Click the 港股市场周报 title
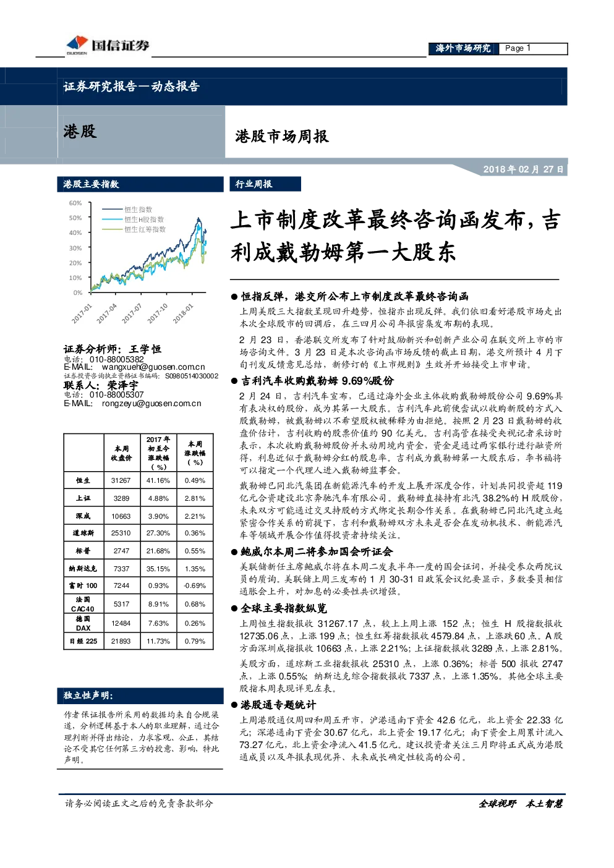The image size is (614, 868). (282, 137)
